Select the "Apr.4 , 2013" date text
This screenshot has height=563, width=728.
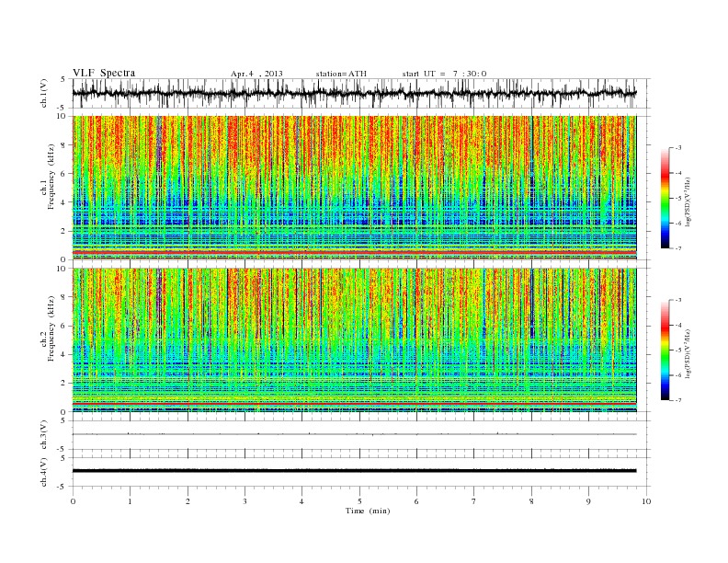(256, 74)
